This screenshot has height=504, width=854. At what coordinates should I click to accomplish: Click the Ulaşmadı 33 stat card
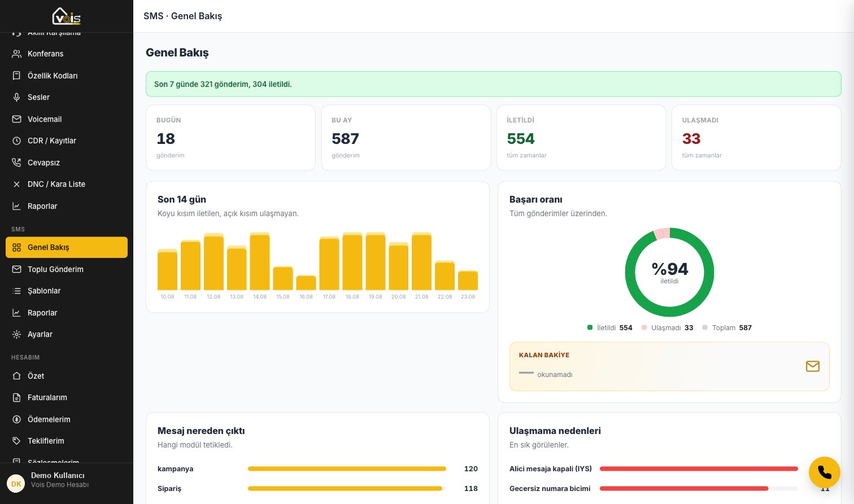756,138
